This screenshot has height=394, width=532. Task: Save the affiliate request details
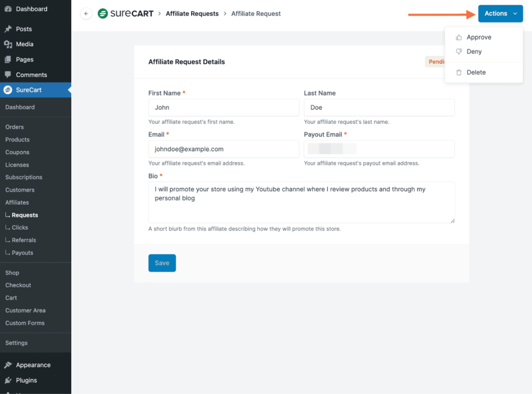point(162,263)
